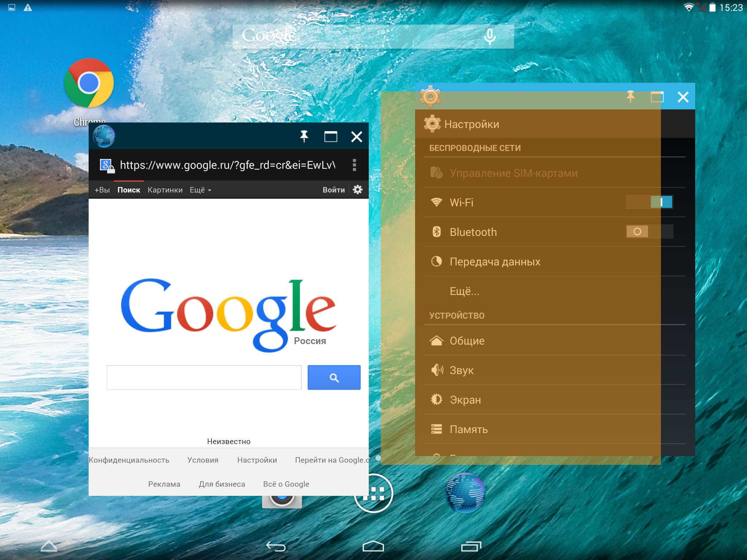Viewport: 747px width, 560px height.
Task: Expand the Ещё dropdown in Google bar
Action: point(200,190)
